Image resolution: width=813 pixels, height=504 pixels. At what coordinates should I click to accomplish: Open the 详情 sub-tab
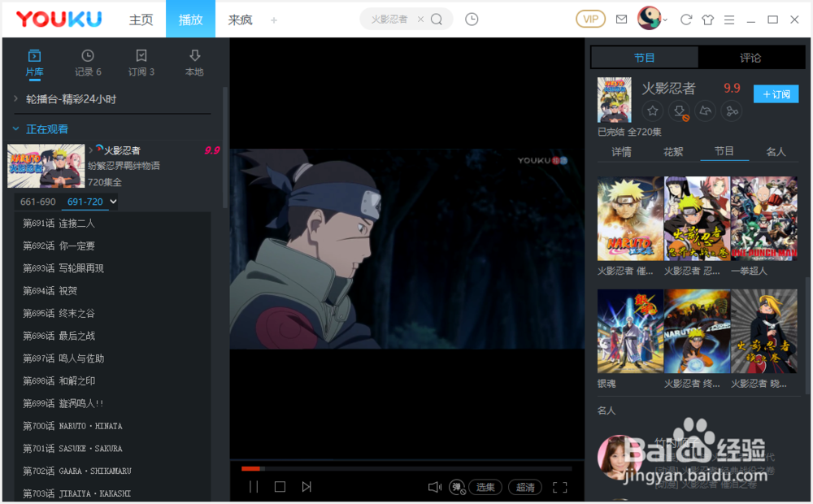pos(621,151)
